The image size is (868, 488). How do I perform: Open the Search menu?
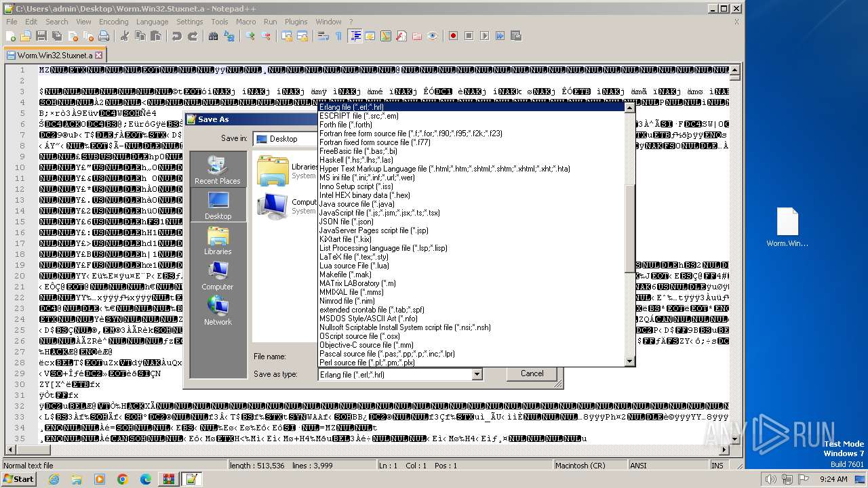pyautogui.click(x=56, y=22)
